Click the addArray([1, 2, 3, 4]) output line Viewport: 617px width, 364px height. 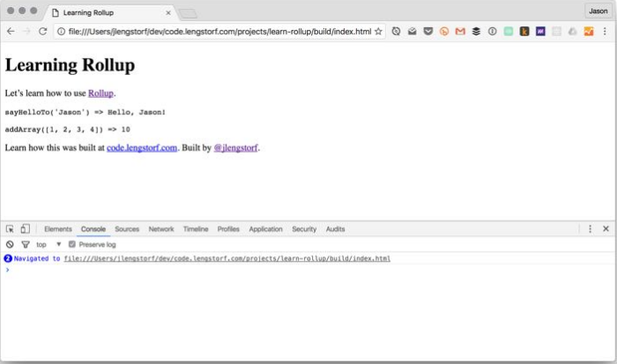click(x=67, y=130)
